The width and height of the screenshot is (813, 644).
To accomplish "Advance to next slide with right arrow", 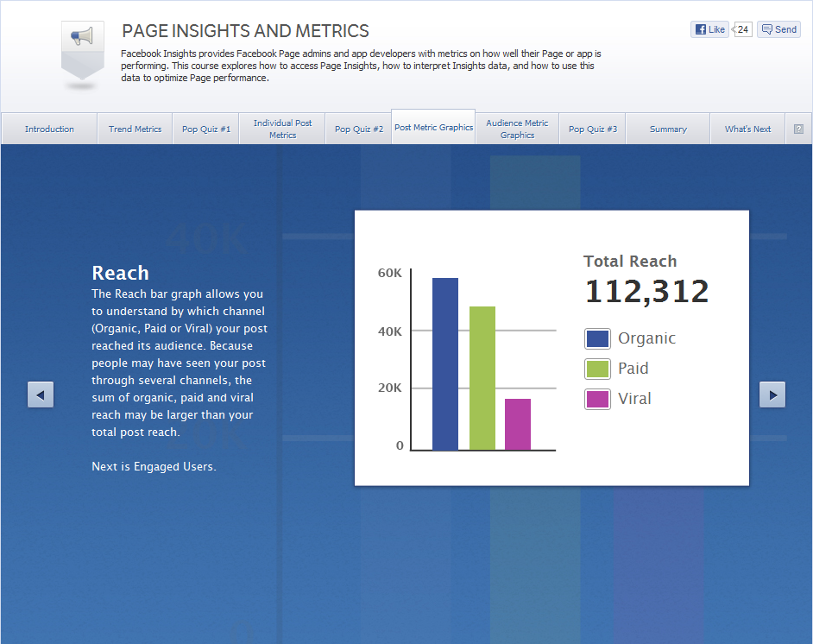I will (x=772, y=395).
